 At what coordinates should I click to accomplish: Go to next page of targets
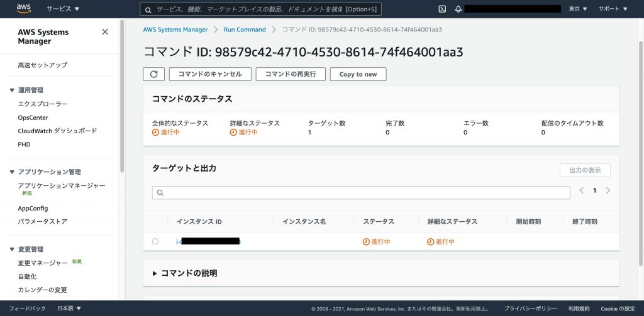(608, 190)
